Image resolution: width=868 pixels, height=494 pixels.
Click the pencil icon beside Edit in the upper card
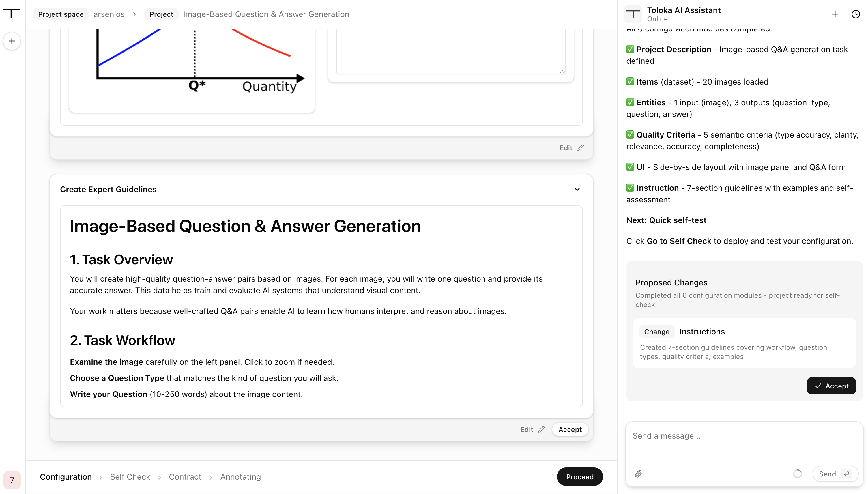(581, 147)
